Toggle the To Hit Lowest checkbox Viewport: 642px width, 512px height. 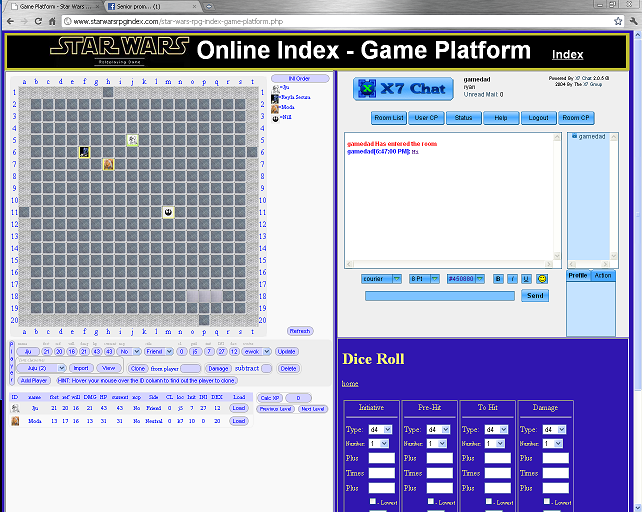pos(489,501)
